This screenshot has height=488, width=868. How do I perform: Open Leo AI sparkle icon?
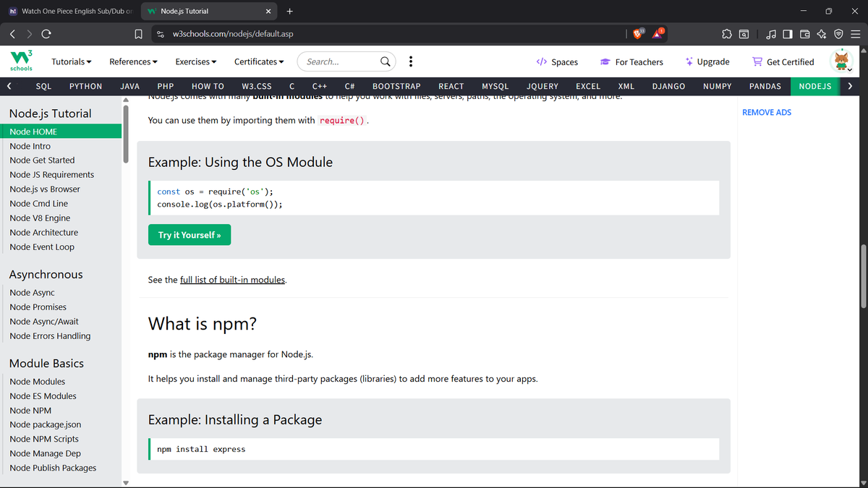pyautogui.click(x=821, y=34)
